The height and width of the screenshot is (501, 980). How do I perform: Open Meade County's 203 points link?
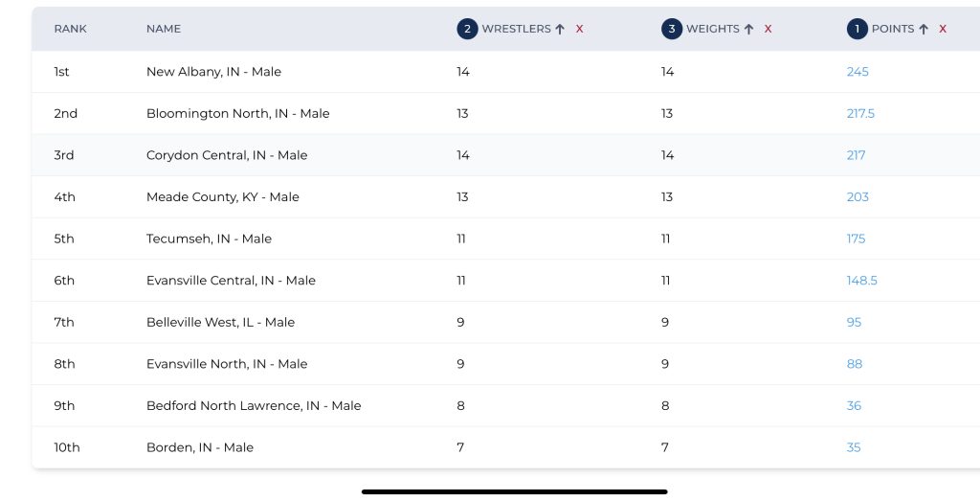coord(857,197)
